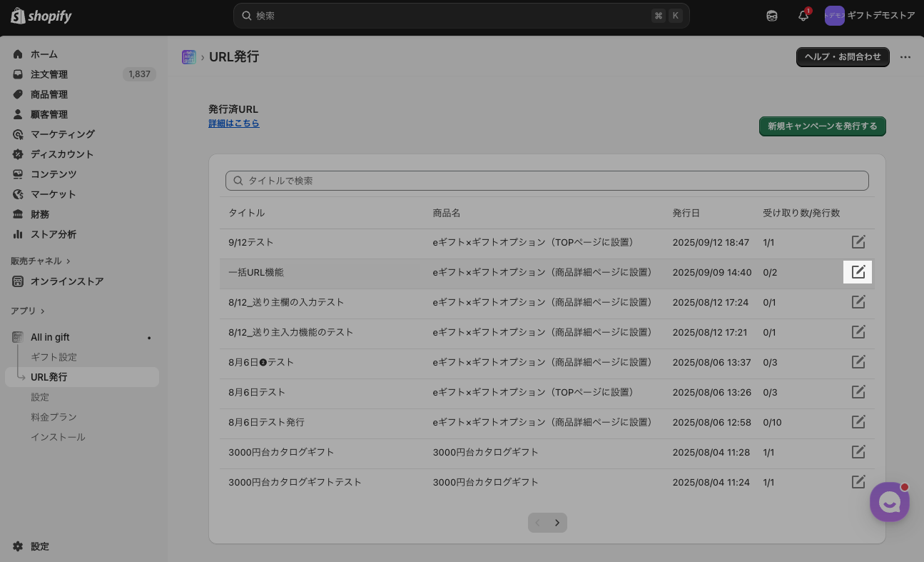Focus the タイトルで検索 search field
Image resolution: width=924 pixels, height=562 pixels.
pyautogui.click(x=547, y=181)
